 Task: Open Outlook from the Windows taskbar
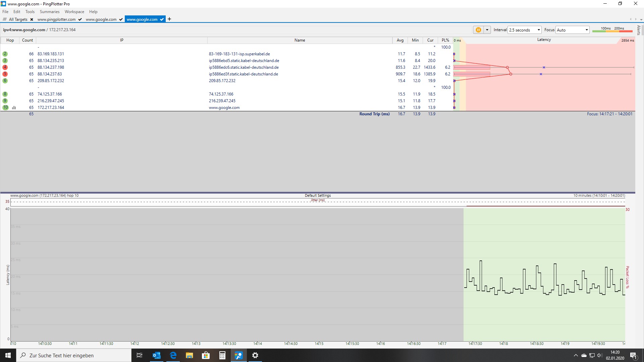pyautogui.click(x=156, y=355)
